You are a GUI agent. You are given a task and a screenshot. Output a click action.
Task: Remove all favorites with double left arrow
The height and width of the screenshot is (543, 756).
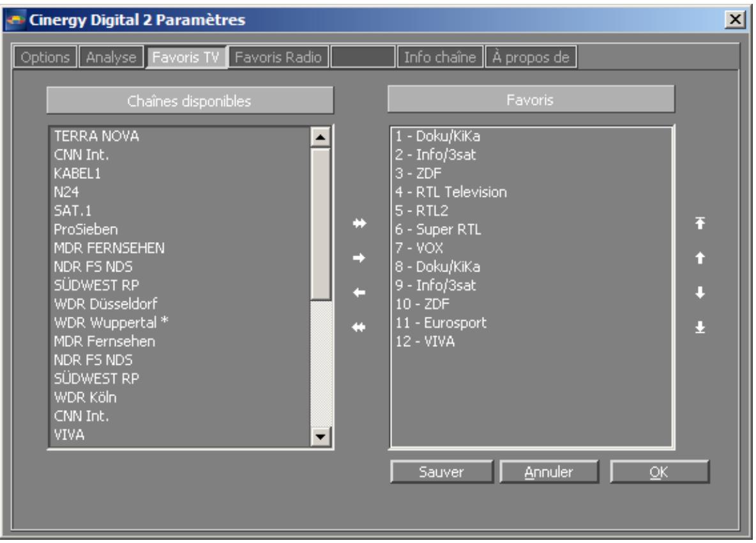point(359,327)
